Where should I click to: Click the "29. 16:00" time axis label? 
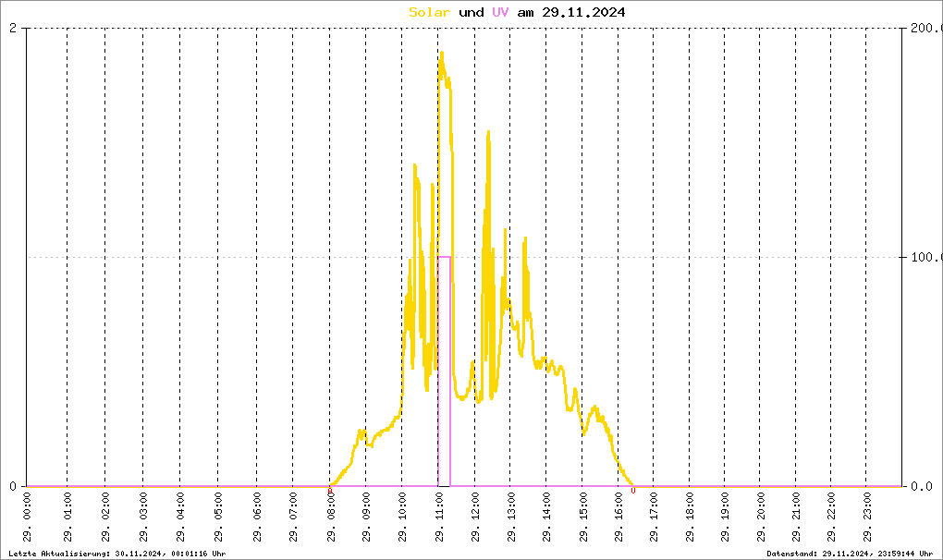pos(618,517)
